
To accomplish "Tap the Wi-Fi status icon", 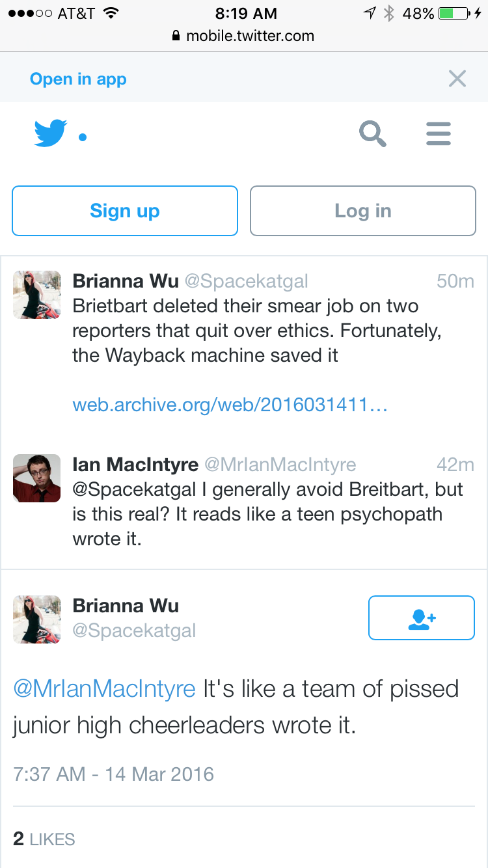I will point(111,13).
